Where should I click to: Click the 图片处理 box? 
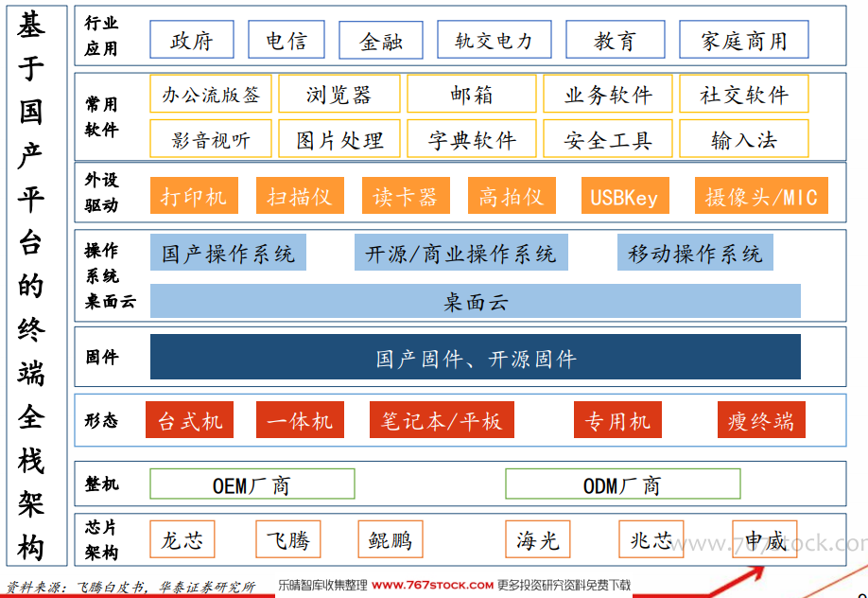click(339, 138)
